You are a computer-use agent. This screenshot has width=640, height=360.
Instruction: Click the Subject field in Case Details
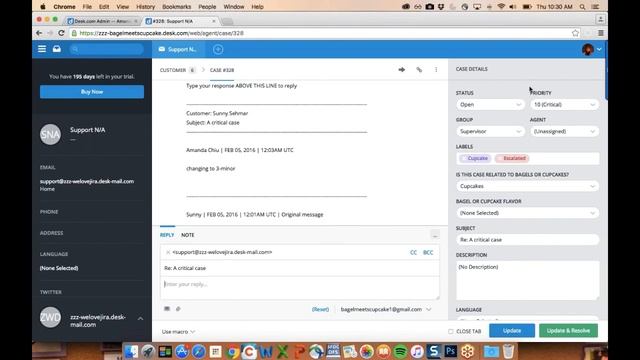coord(527,240)
